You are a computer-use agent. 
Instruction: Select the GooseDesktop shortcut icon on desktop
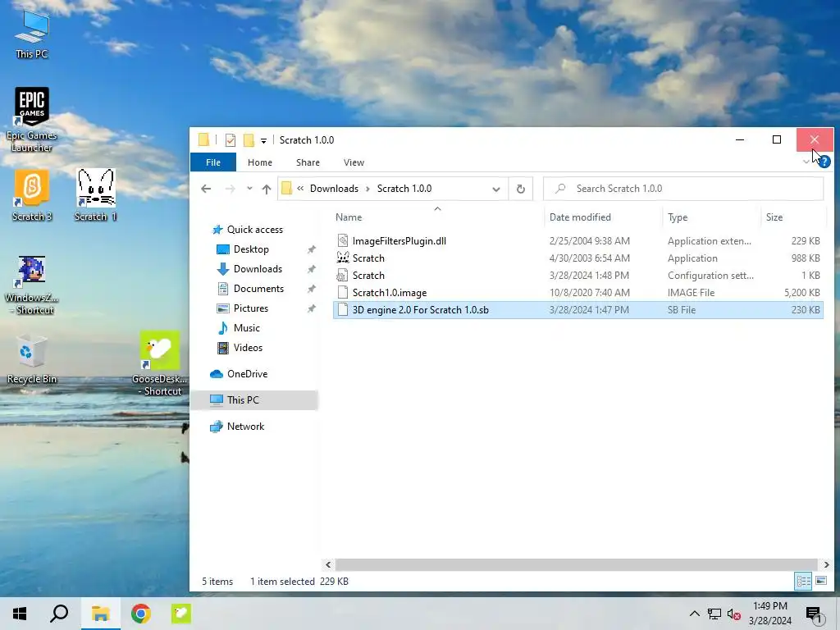(x=159, y=363)
